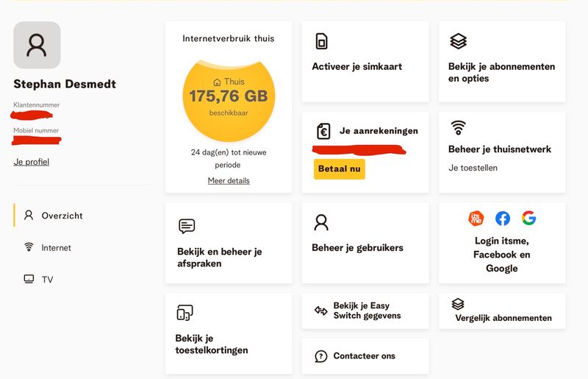Image resolution: width=588 pixels, height=379 pixels.
Task: Pay now with the Betaal nu button
Action: pos(340,169)
